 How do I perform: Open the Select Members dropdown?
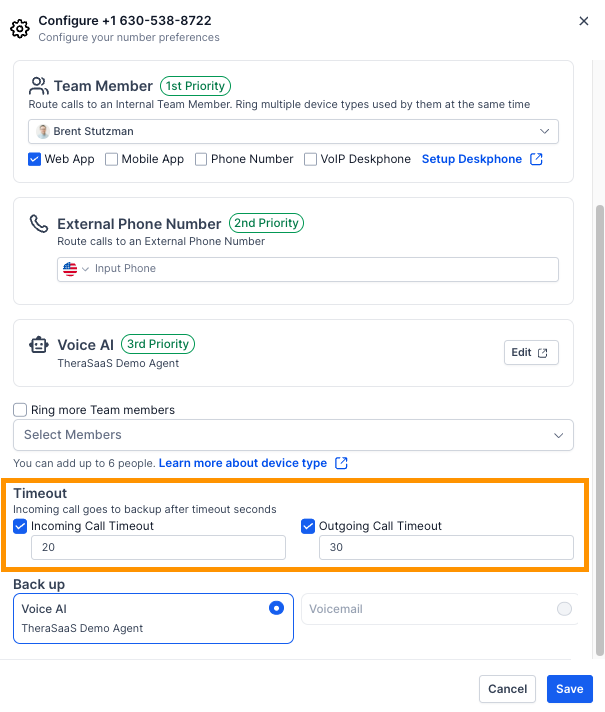tap(293, 435)
